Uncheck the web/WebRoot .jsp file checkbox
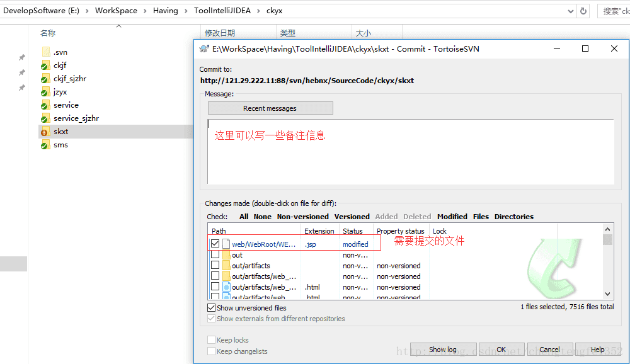 [215, 244]
